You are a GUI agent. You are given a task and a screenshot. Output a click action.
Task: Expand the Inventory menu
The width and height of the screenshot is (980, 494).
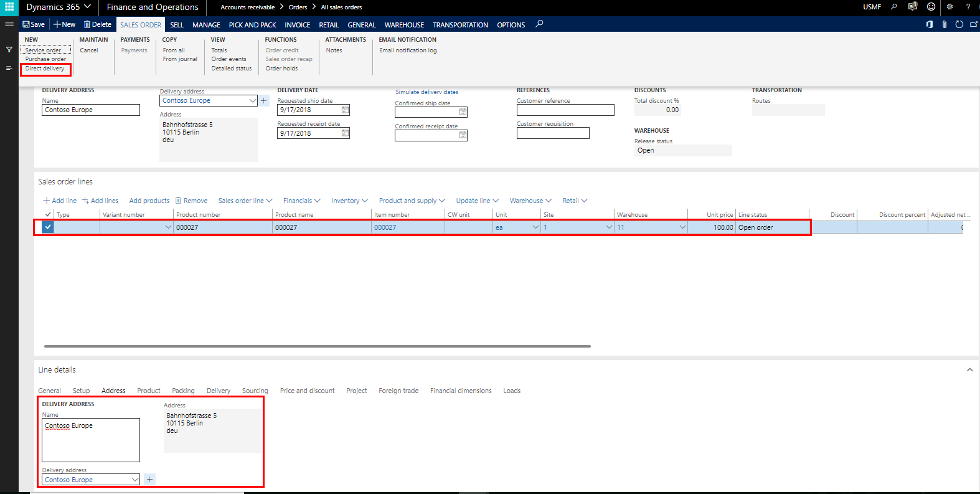(350, 201)
